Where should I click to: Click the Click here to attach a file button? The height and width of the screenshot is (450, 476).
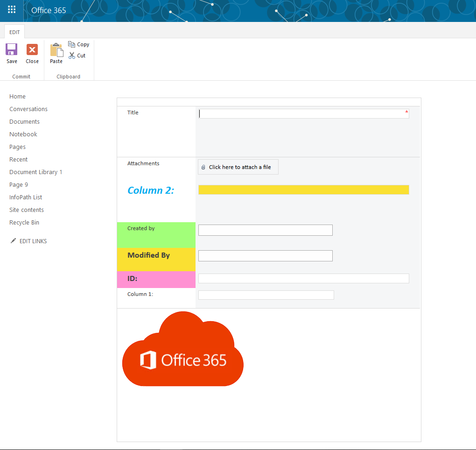coord(238,167)
